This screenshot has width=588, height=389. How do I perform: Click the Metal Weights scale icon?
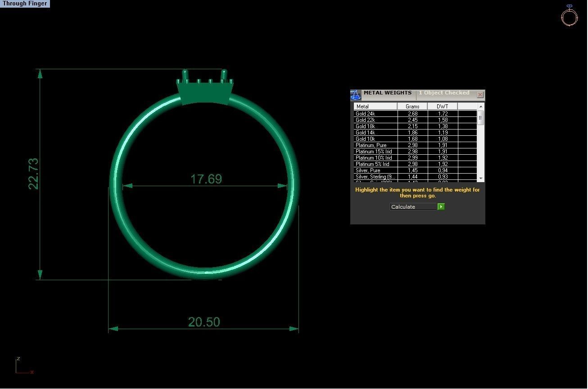coord(356,95)
